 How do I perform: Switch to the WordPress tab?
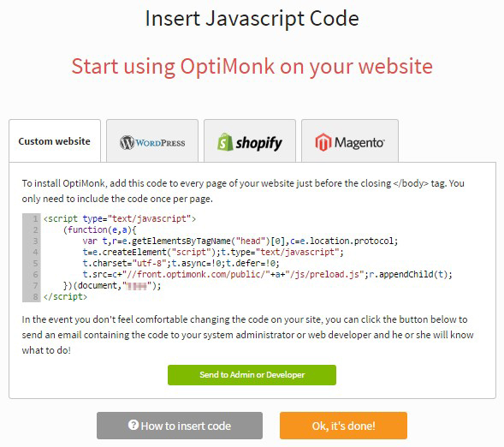152,140
